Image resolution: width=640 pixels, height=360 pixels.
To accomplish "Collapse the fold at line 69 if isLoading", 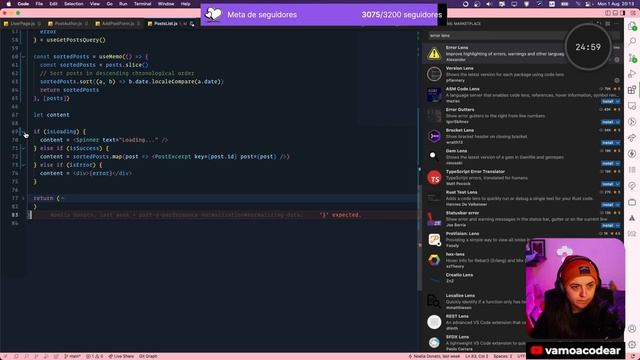I will [x=23, y=132].
